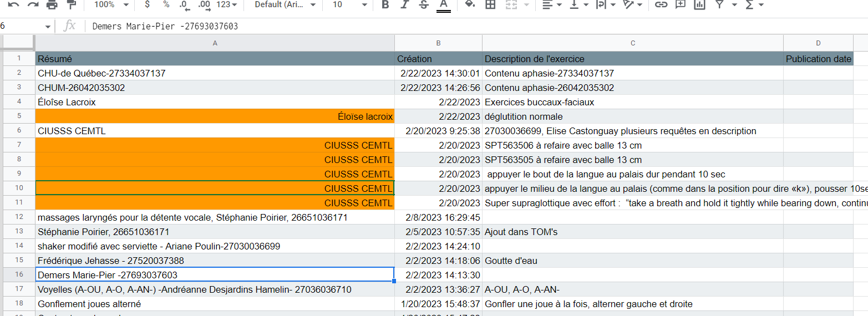868x316 pixels.
Task: Toggle bold formatting
Action: [x=385, y=4]
